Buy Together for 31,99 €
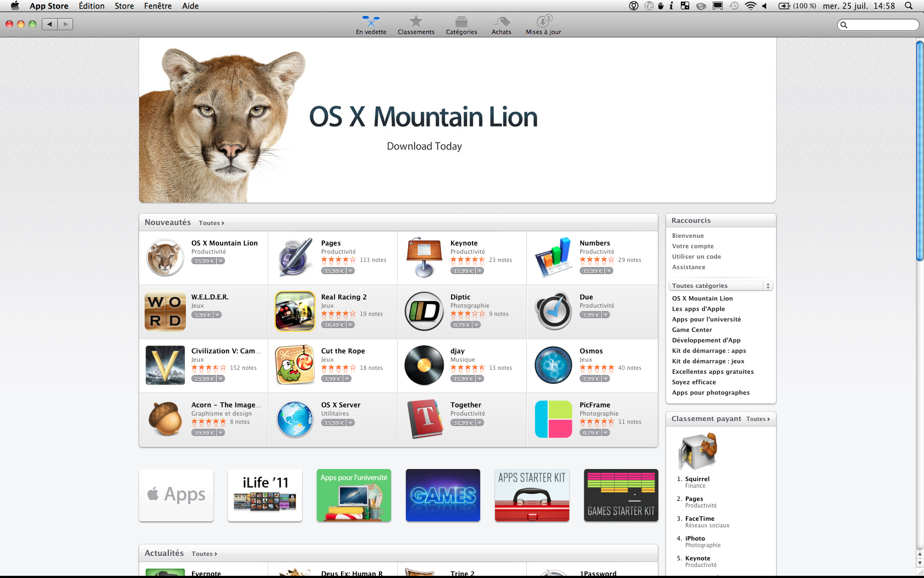Image resolution: width=924 pixels, height=578 pixels. (x=463, y=423)
